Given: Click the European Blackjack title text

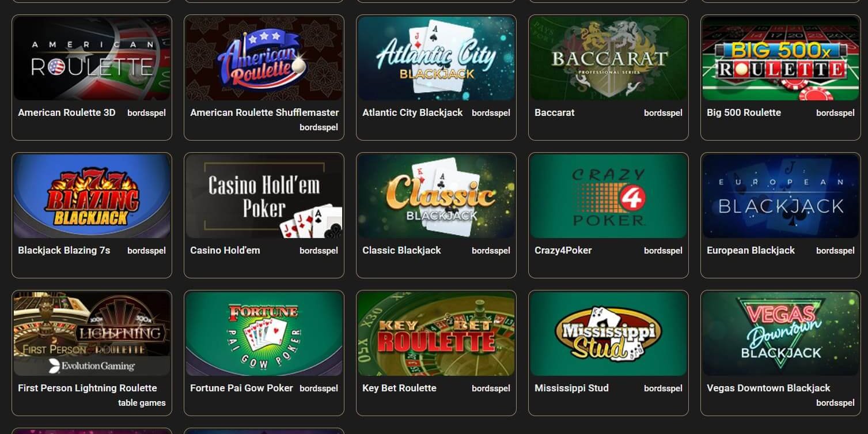Looking at the screenshot, I should (x=751, y=250).
